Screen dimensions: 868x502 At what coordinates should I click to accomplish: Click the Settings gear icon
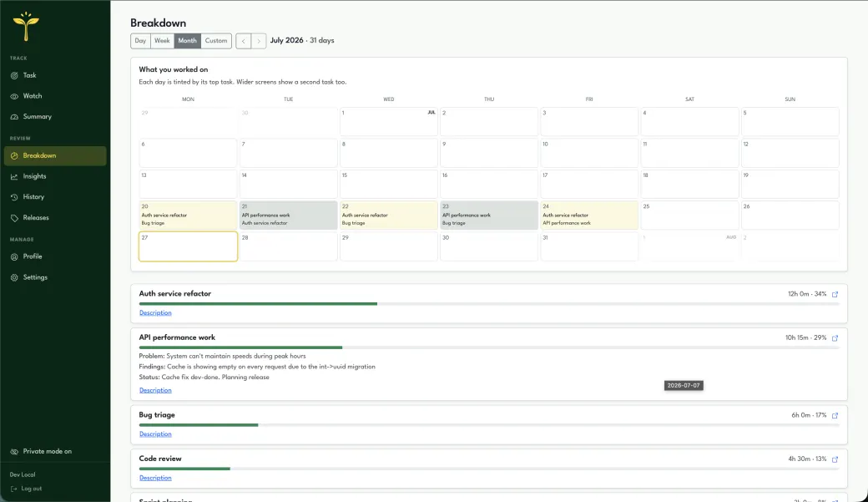[x=14, y=277]
